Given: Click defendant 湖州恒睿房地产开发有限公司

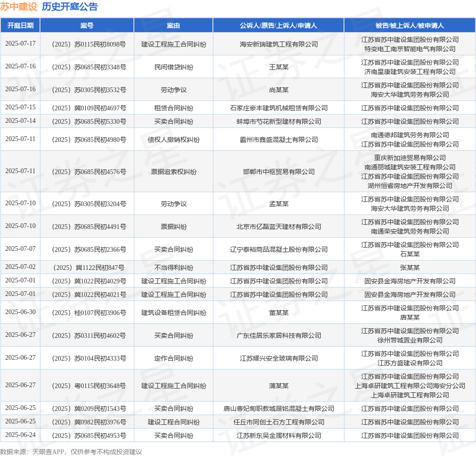Looking at the screenshot, I should (x=410, y=186).
